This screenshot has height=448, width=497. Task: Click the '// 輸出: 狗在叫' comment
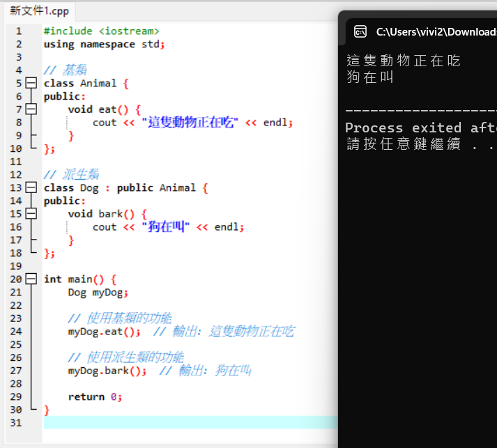point(205,371)
